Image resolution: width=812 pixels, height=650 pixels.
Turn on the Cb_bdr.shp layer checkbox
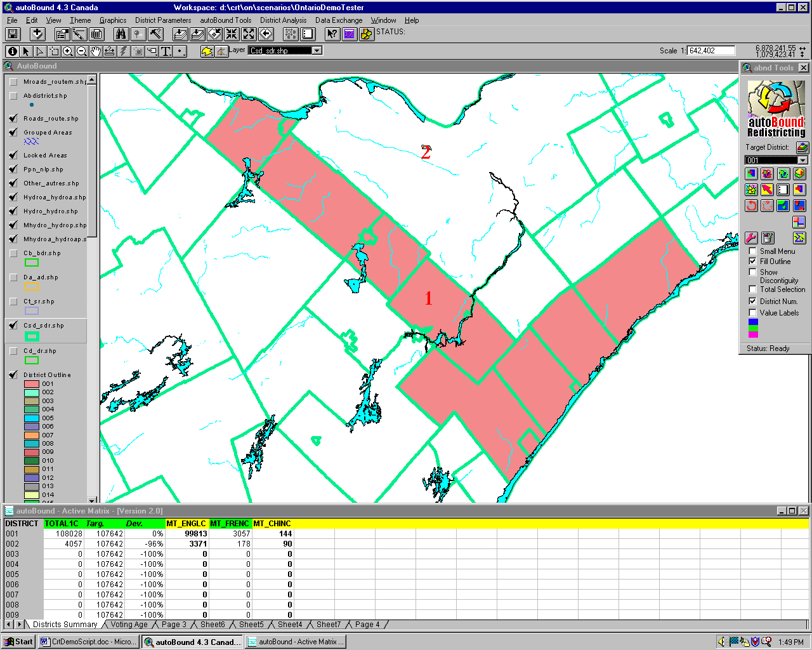[13, 253]
